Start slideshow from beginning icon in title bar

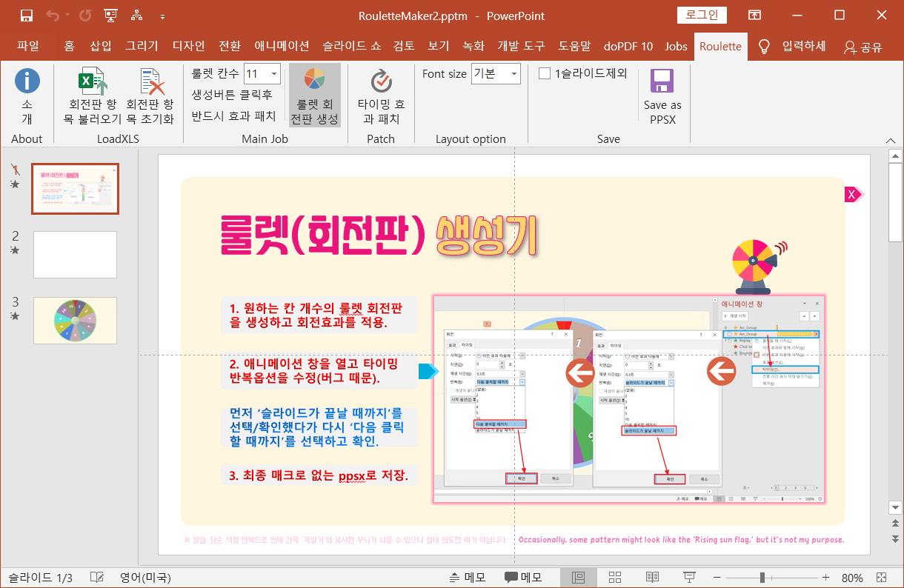click(x=111, y=16)
